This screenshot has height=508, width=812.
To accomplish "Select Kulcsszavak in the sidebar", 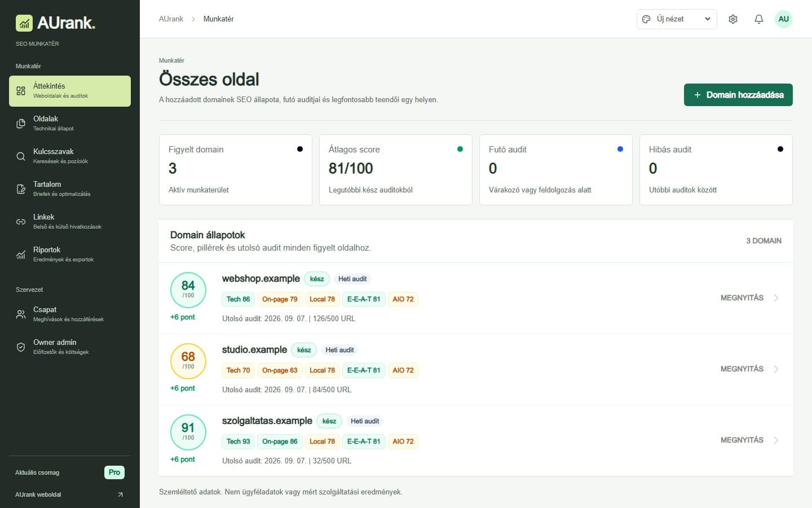I will [70, 156].
